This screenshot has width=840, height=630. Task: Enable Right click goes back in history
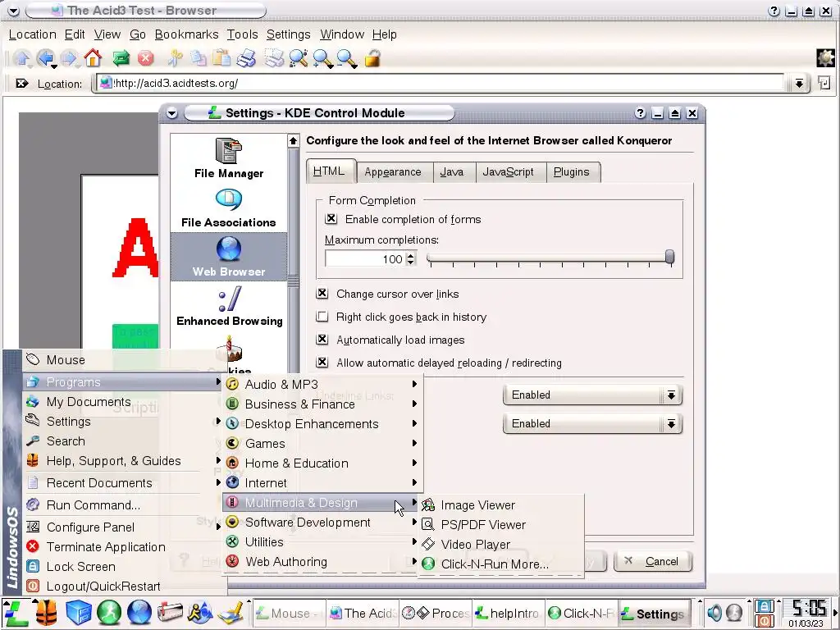click(322, 316)
